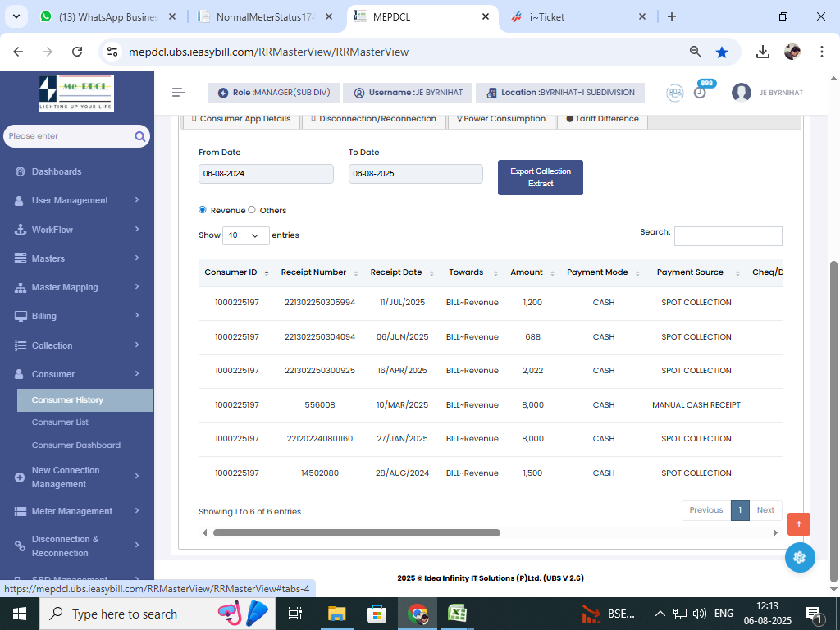Screen dimensions: 840x630
Task: Expand the User Management sidebar menu
Action: tap(77, 200)
